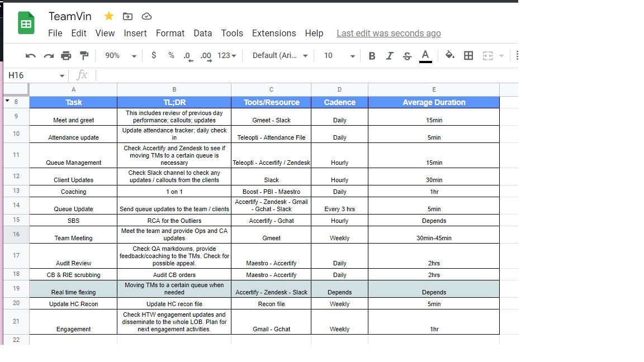The image size is (644, 362).
Task: Select the 'Average Duration' header cell
Action: coord(434,102)
